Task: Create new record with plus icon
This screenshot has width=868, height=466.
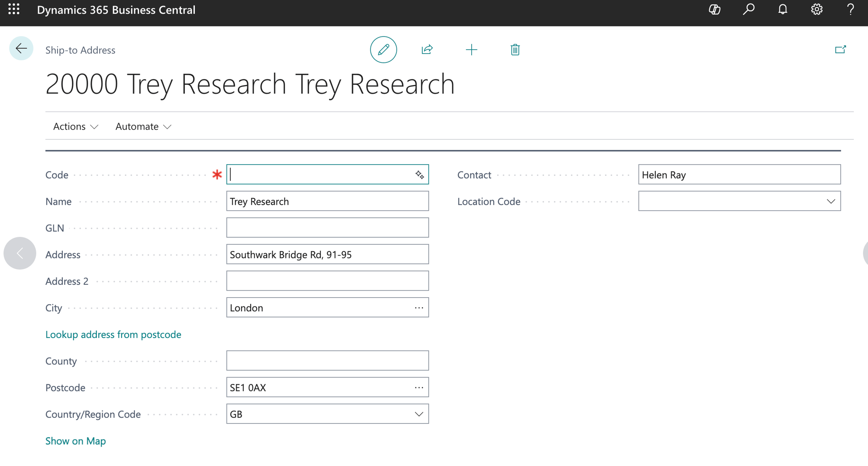Action: (471, 50)
